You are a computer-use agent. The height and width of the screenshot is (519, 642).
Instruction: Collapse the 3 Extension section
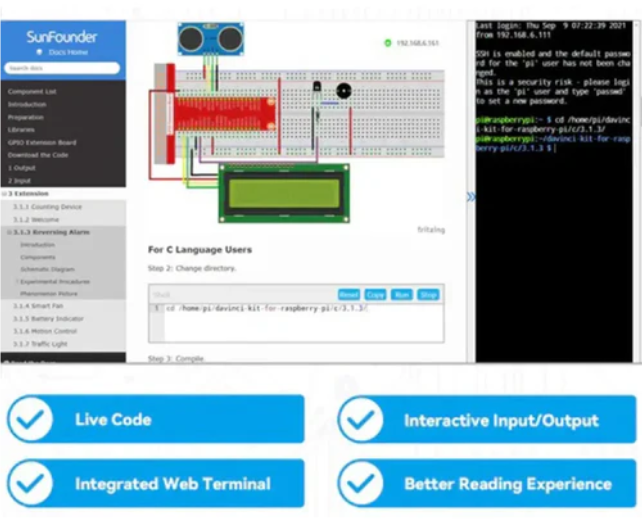tap(4, 193)
